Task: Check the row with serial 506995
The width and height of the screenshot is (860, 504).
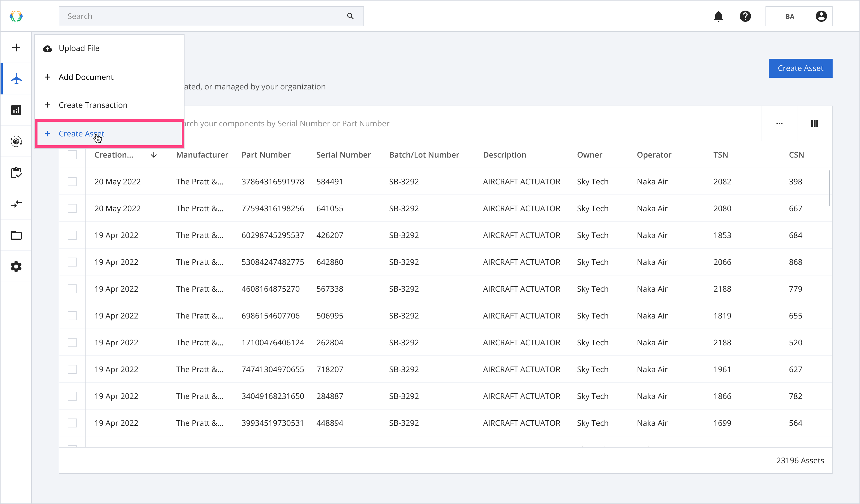Action: 72,316
